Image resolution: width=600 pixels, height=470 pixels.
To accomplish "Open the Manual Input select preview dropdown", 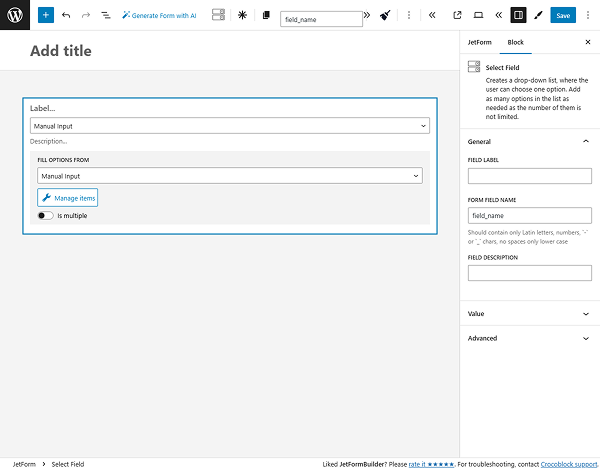I will (230, 126).
